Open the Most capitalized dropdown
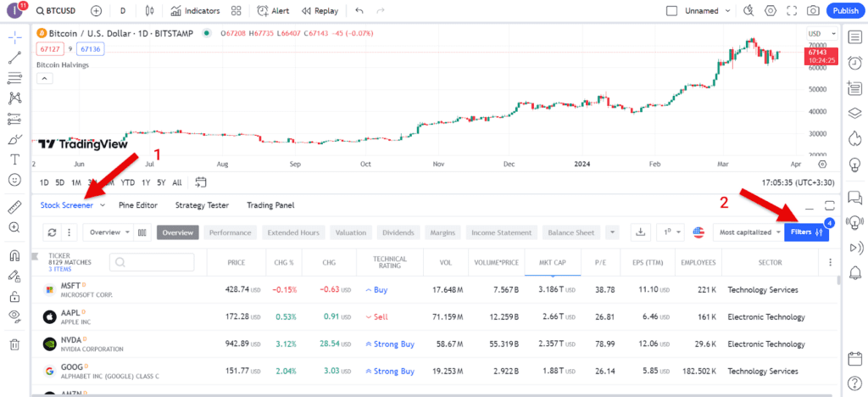 coord(749,232)
